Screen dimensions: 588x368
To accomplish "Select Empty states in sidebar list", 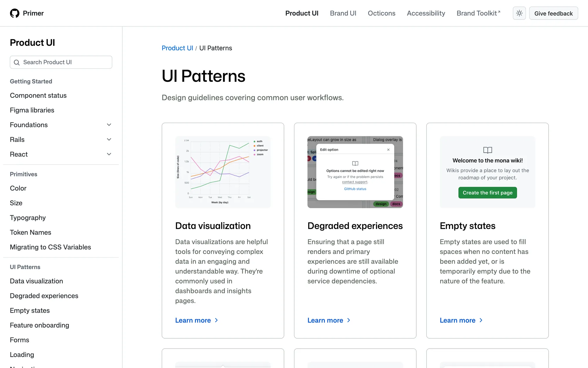I will 30,310.
